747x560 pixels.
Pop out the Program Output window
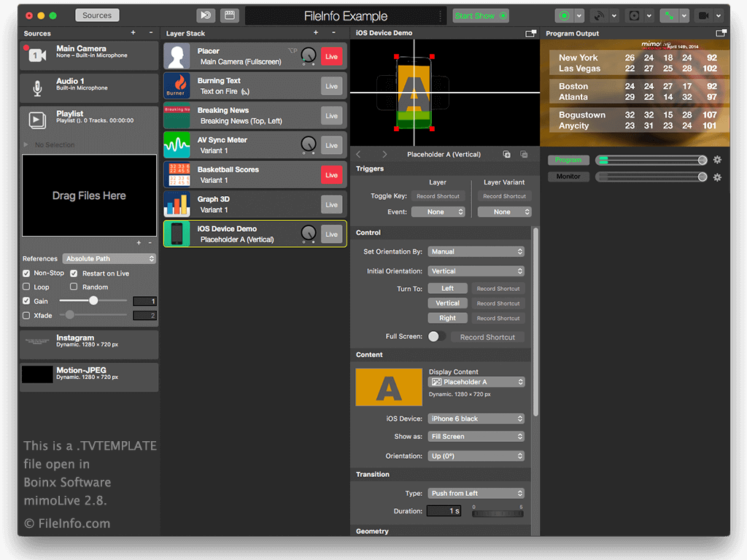(x=721, y=33)
